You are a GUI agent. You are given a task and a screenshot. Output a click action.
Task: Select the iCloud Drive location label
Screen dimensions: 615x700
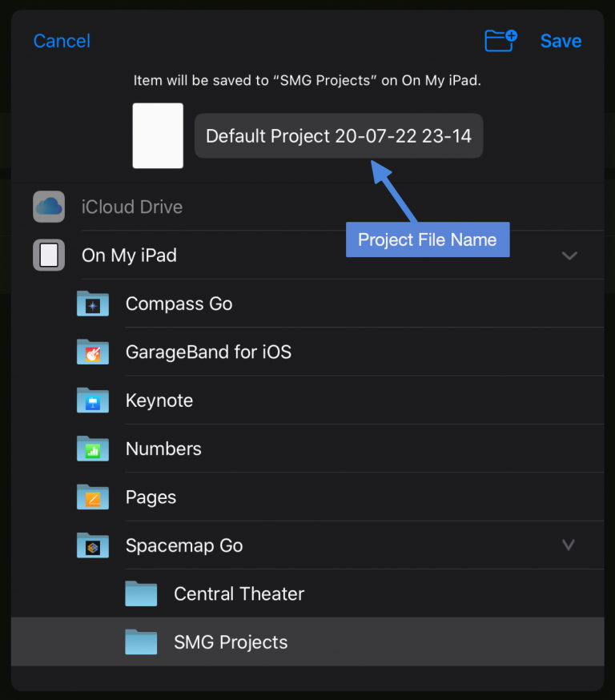coord(132,207)
